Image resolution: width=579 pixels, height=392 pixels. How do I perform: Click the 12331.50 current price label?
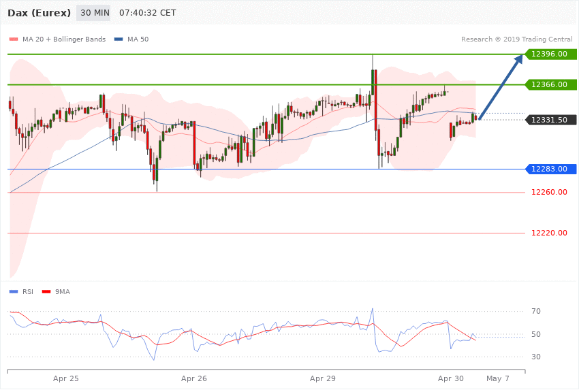pos(550,120)
